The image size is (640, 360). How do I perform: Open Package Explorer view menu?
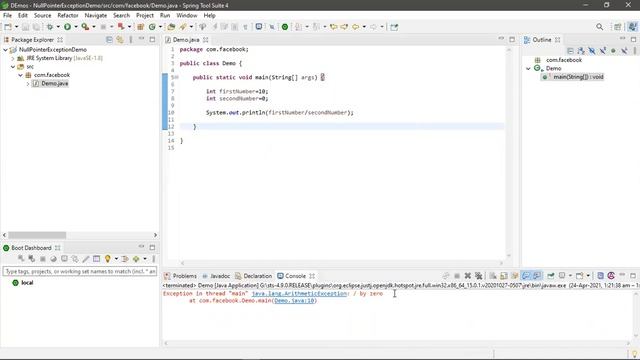pos(131,40)
